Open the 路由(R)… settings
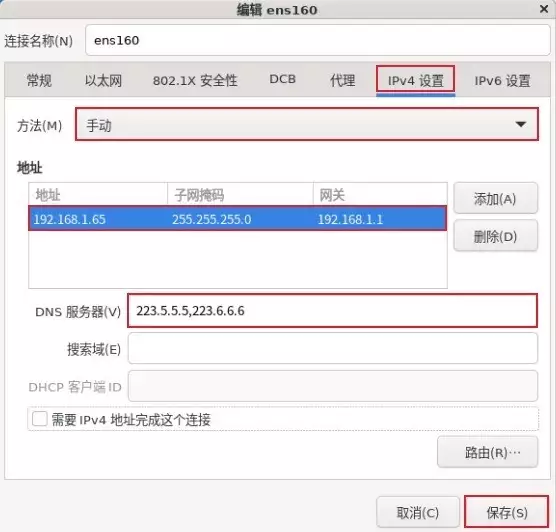Screen dimensions: 556x532 coord(488,452)
